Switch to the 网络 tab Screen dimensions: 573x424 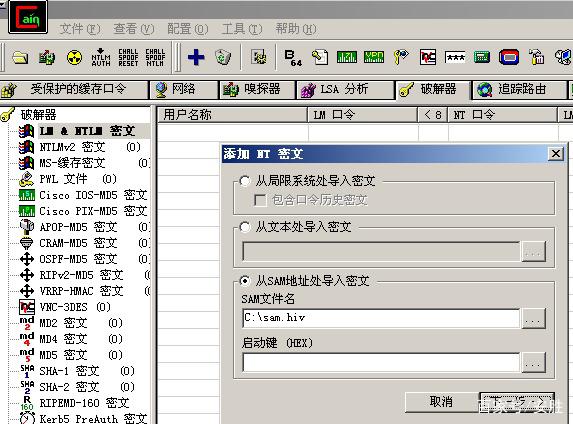(184, 90)
